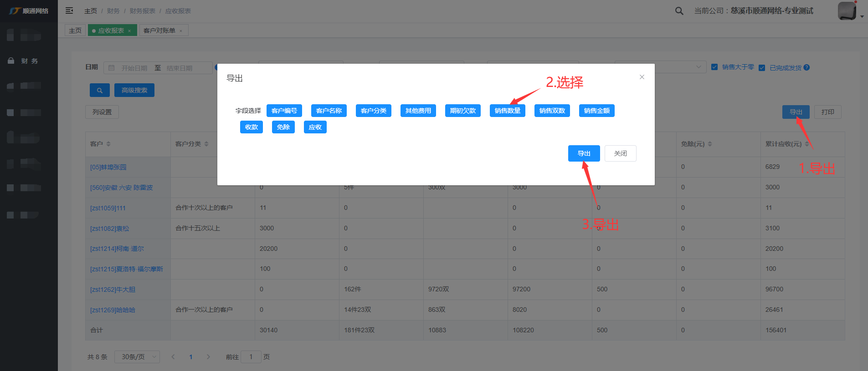Click the 关闭 button in the dialog
The height and width of the screenshot is (371, 868).
(620, 153)
